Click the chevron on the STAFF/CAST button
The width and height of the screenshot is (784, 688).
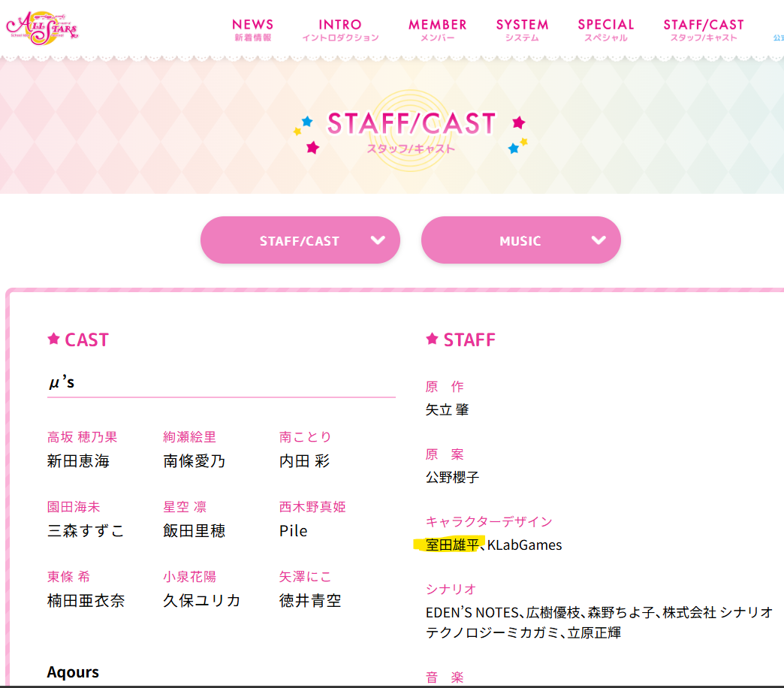pos(378,240)
